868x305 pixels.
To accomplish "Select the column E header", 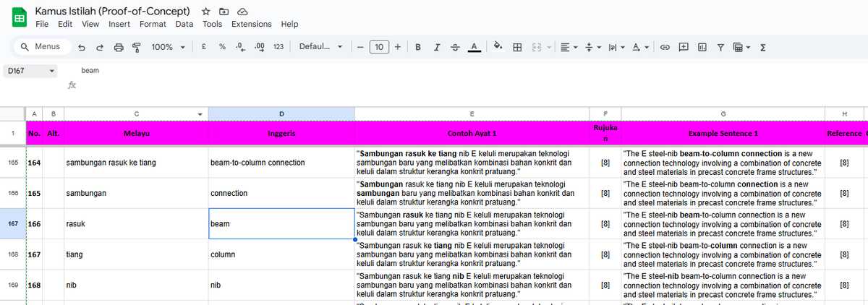I will pos(472,114).
